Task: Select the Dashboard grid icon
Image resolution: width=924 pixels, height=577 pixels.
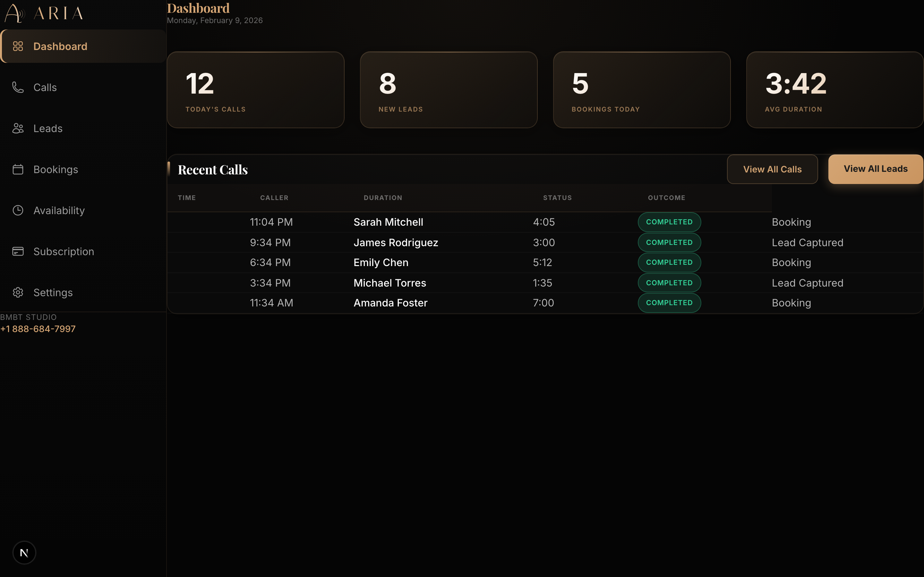Action: click(x=18, y=46)
